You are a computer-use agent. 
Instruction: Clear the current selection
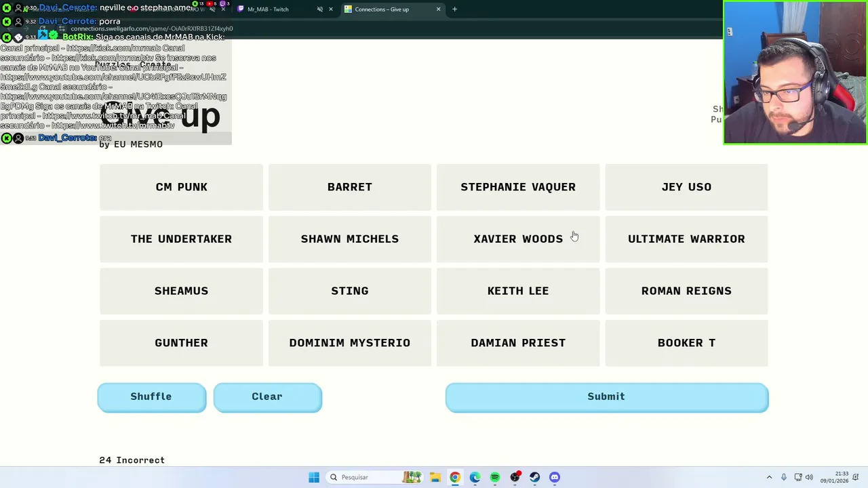pyautogui.click(x=267, y=397)
